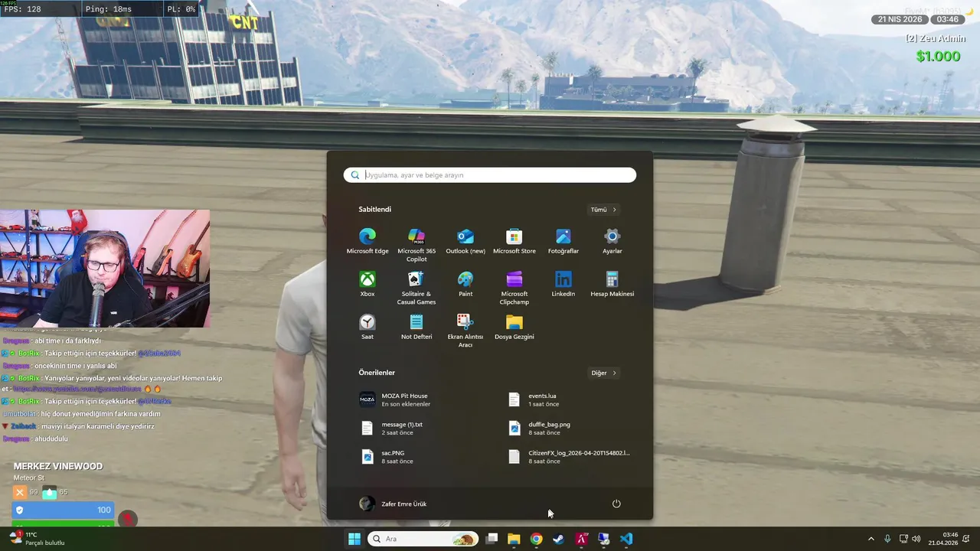This screenshot has height=551, width=980.
Task: Focus the Start menu search box
Action: point(490,175)
